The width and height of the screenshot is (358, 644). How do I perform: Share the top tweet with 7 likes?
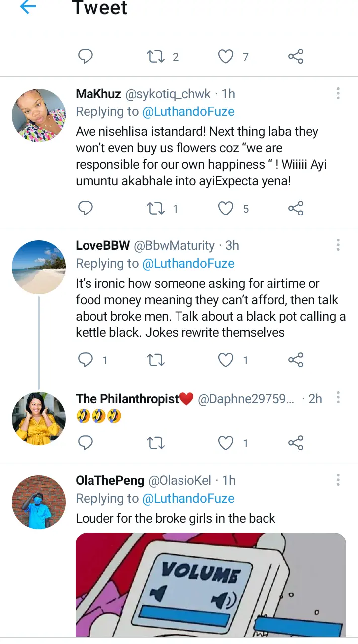click(296, 57)
